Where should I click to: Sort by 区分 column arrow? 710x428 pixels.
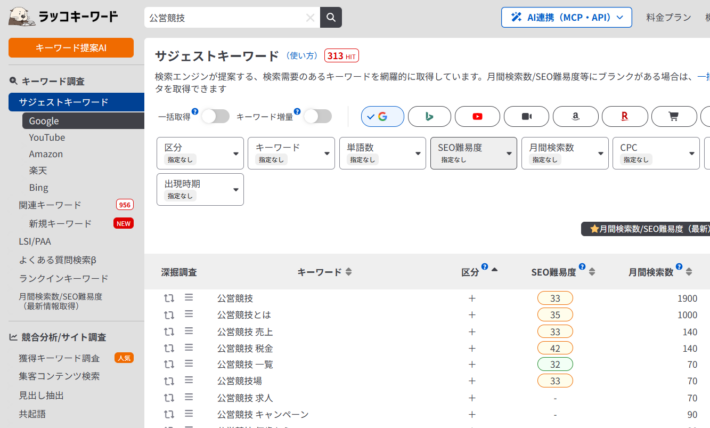point(494,270)
